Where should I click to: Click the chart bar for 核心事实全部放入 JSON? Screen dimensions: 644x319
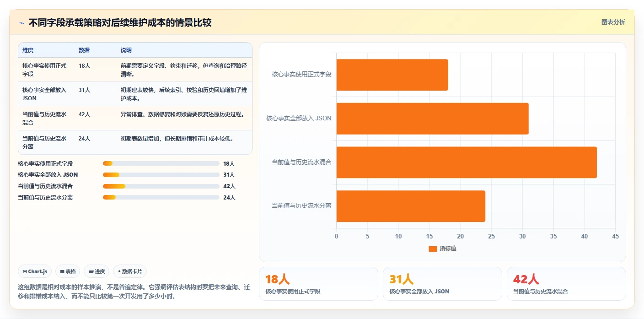point(433,119)
